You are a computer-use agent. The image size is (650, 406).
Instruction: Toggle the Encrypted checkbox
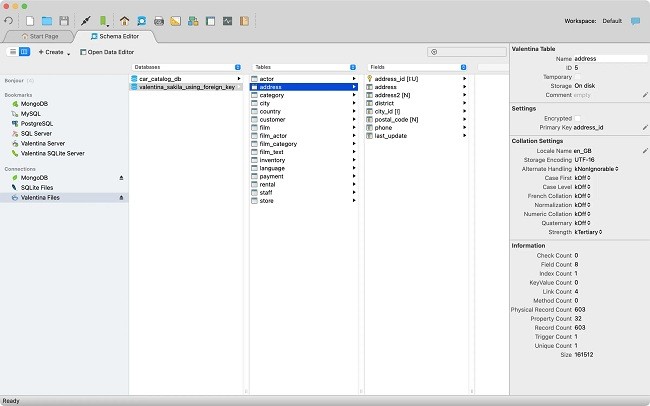[x=577, y=118]
